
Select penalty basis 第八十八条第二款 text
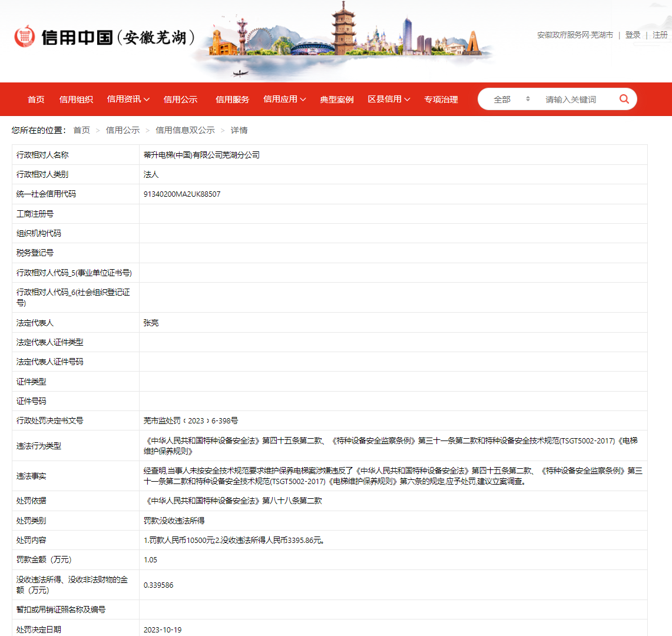[x=292, y=501]
